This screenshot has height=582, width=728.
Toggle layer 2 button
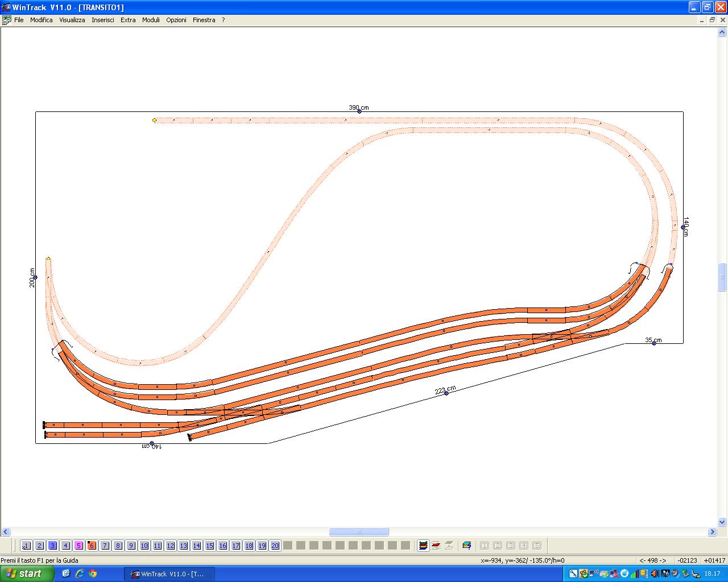click(39, 546)
